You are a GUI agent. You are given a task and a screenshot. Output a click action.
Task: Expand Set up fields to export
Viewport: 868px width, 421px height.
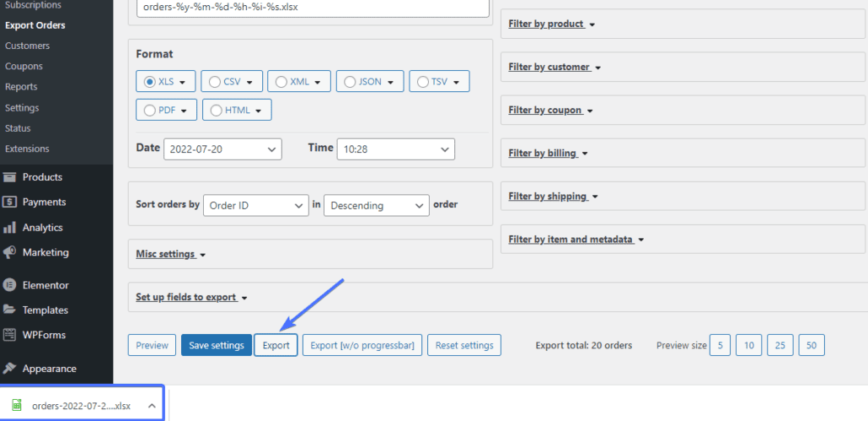tap(191, 298)
